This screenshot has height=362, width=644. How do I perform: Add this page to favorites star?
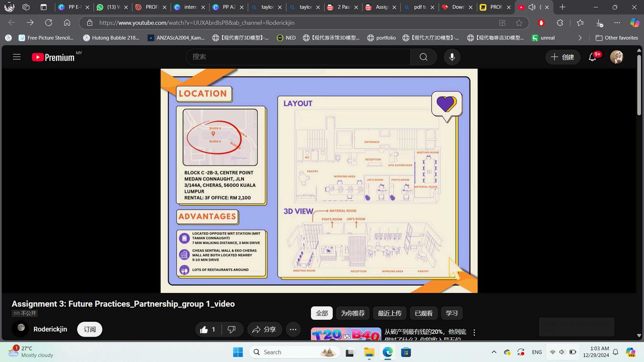click(519, 23)
